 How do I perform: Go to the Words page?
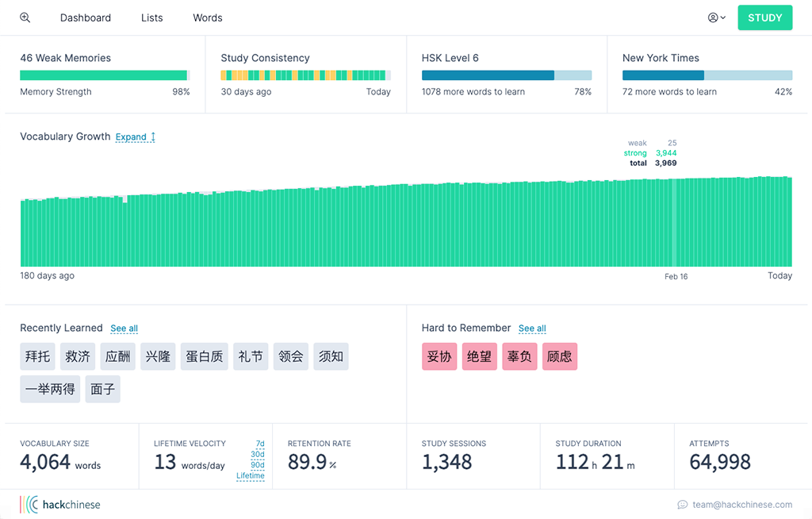pyautogui.click(x=208, y=17)
